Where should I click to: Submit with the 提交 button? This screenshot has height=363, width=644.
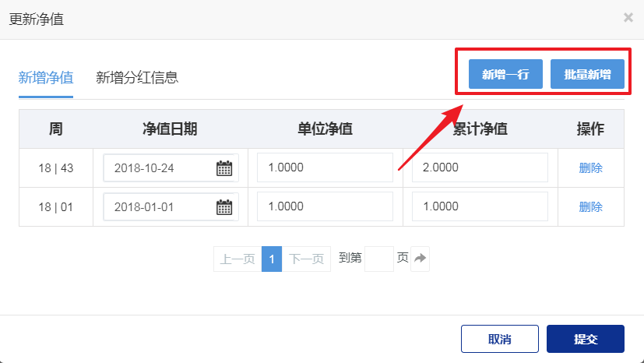pos(586,339)
